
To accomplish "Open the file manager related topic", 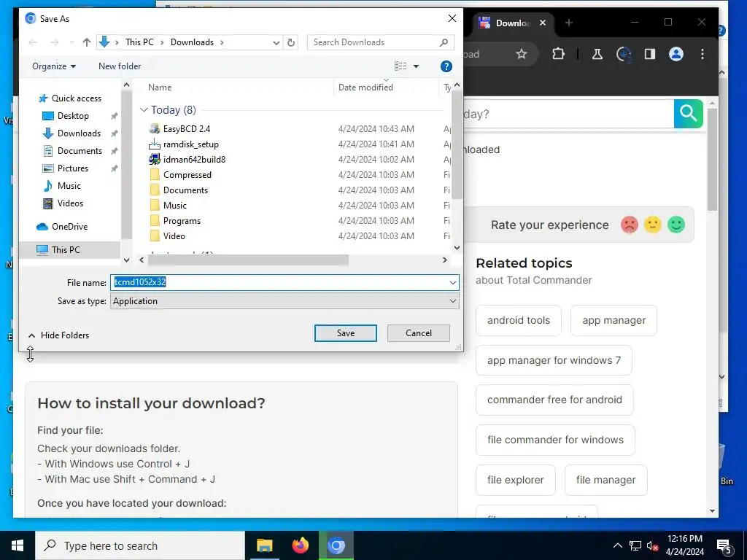I will click(605, 480).
